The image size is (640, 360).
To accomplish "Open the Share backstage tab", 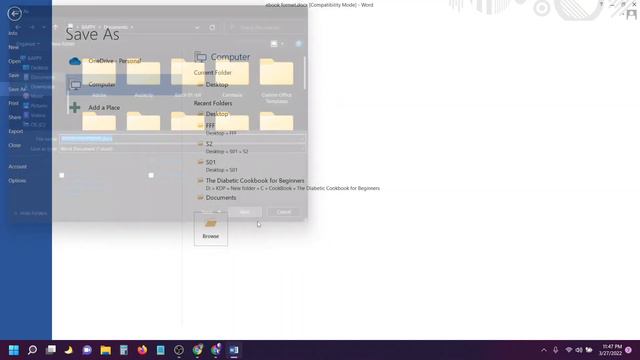I will (x=15, y=117).
